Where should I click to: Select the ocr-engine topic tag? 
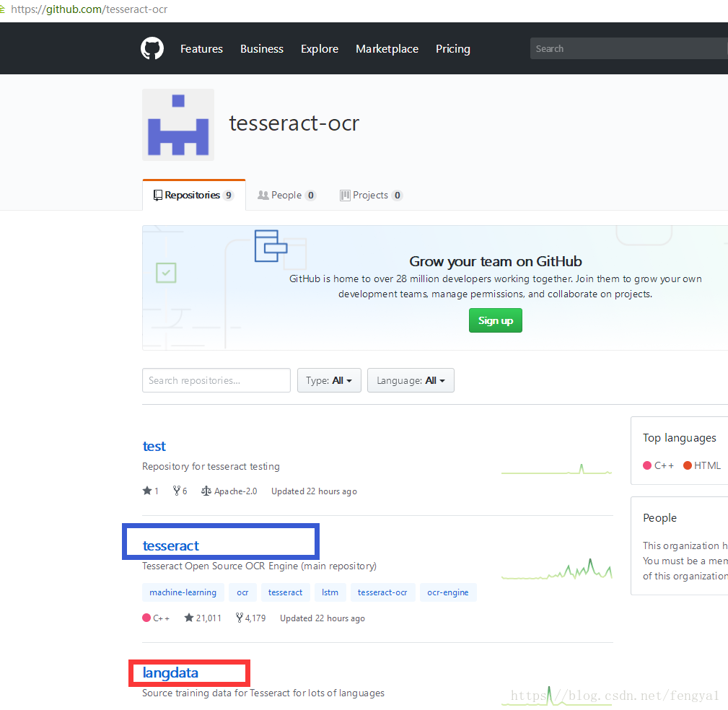pyautogui.click(x=448, y=592)
